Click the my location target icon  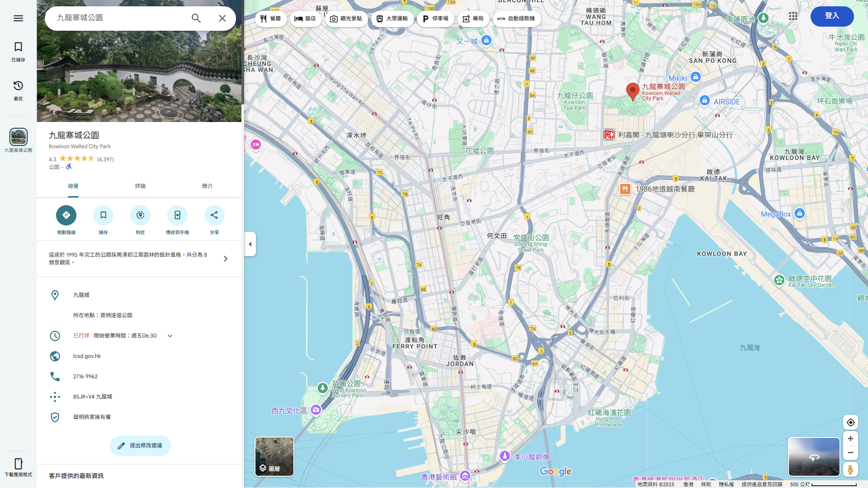(x=850, y=422)
